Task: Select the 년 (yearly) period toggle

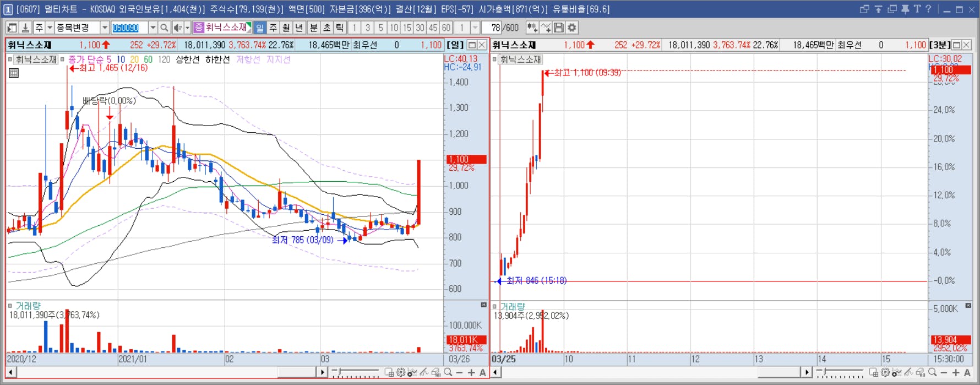Action: click(x=300, y=28)
